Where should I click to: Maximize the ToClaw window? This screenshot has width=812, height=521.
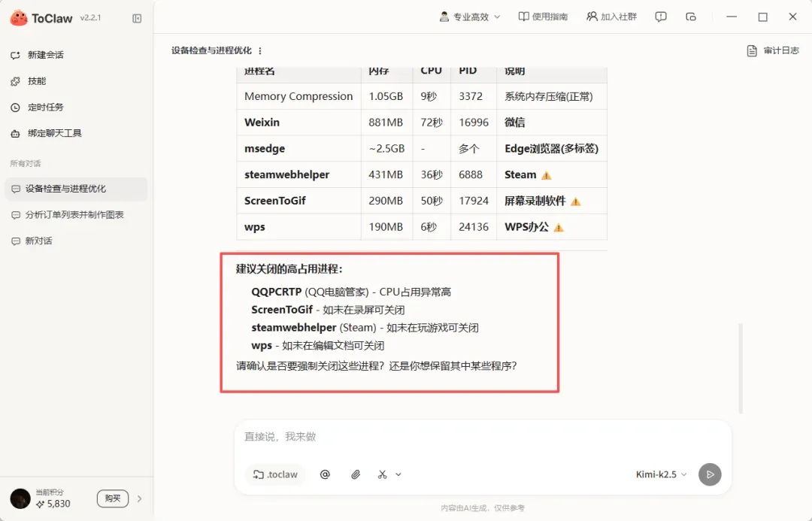pos(762,17)
